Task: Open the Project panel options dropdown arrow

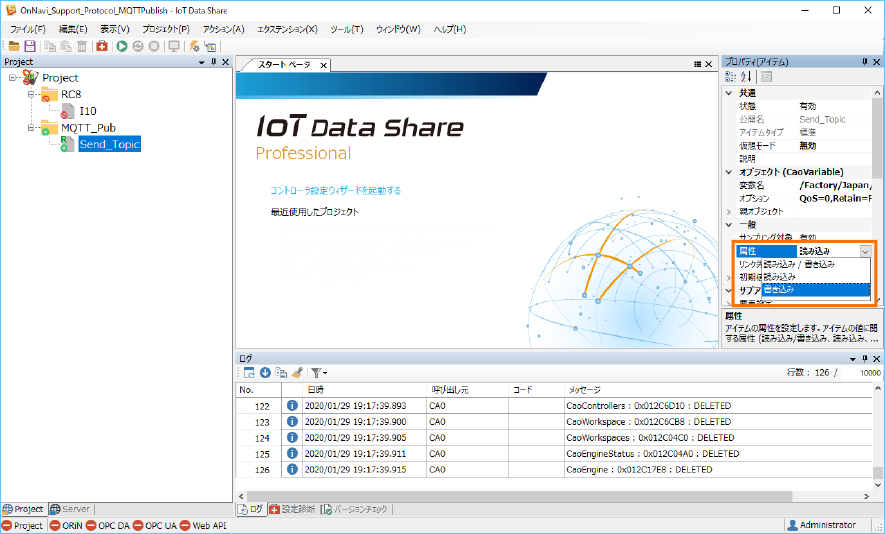Action: [x=201, y=62]
